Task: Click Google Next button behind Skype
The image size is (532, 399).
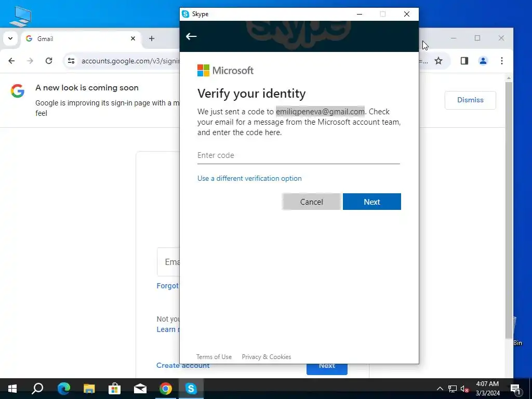Action: coord(327,369)
